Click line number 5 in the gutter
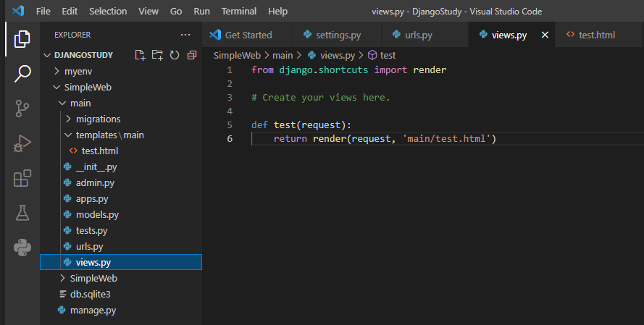 point(230,124)
